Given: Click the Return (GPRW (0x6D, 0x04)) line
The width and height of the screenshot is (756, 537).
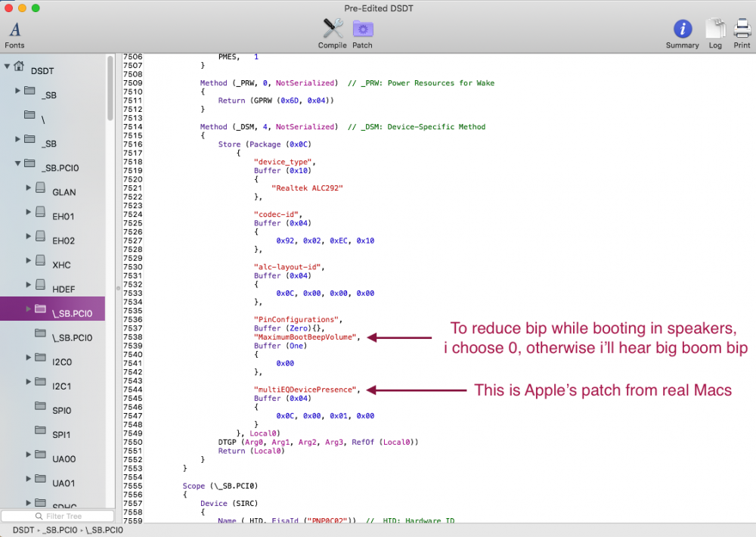Looking at the screenshot, I should (276, 101).
